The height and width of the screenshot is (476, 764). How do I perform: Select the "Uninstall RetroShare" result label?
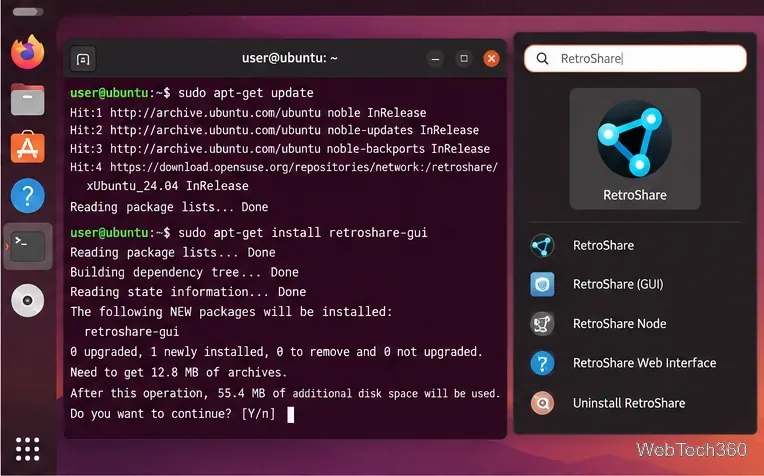pyautogui.click(x=629, y=403)
